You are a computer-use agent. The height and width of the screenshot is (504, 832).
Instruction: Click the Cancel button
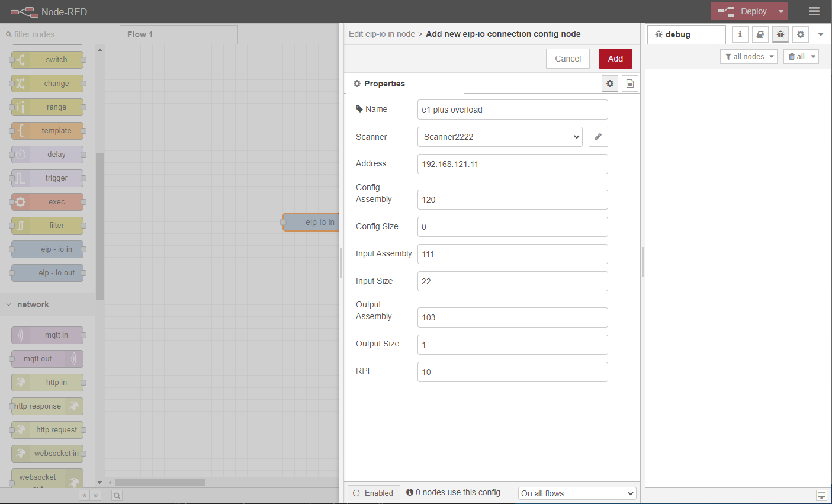[x=568, y=59]
